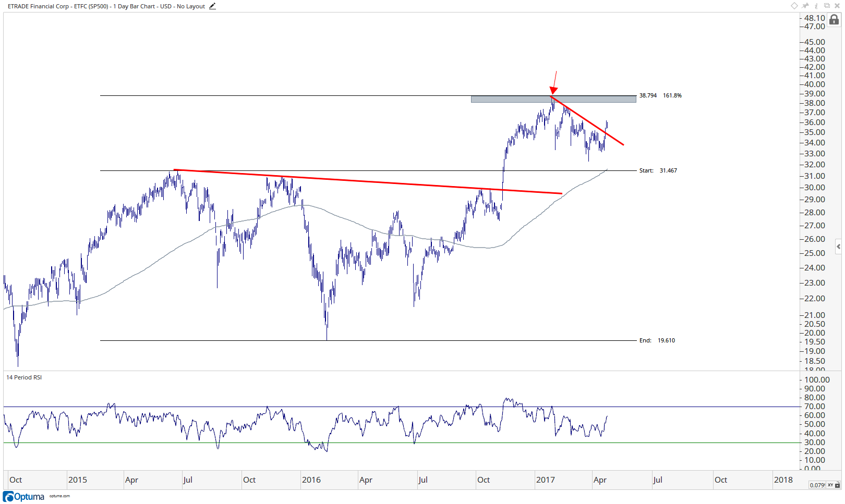This screenshot has width=845, height=504.
Task: Click the 'Start: 31.467' level label
Action: [658, 170]
